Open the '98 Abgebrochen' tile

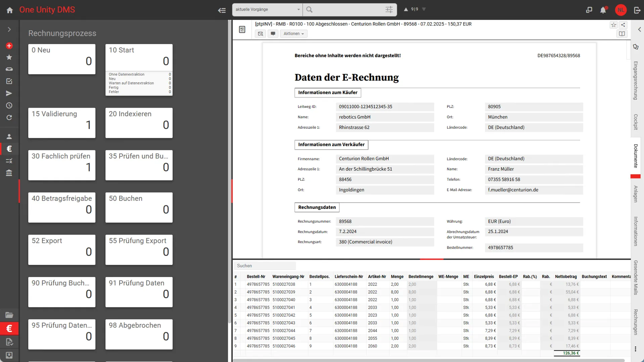point(139,334)
